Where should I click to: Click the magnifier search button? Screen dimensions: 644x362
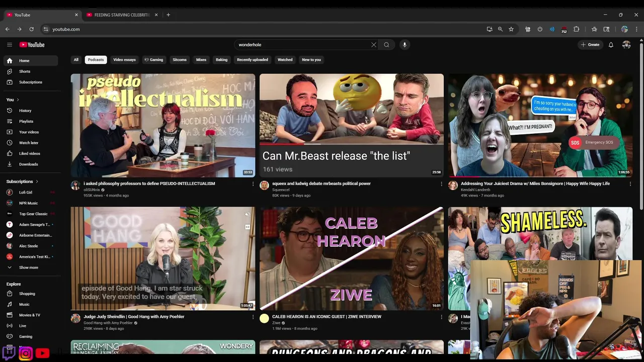(x=386, y=45)
